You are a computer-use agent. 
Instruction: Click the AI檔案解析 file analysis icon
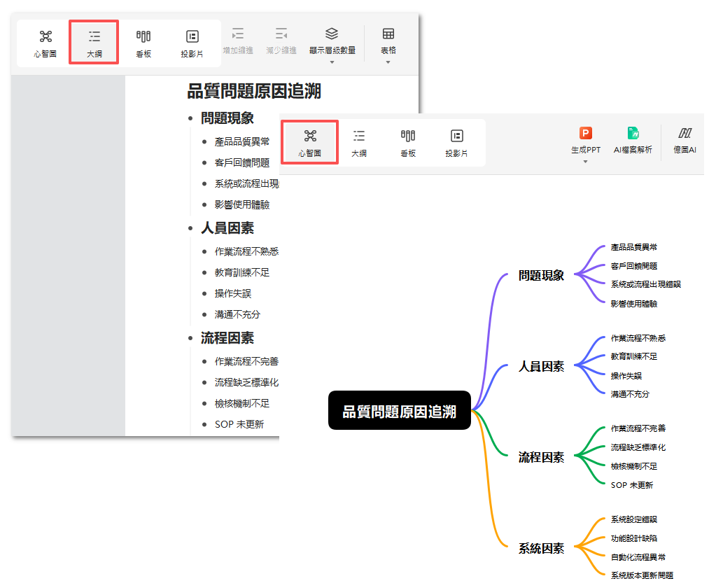632,140
